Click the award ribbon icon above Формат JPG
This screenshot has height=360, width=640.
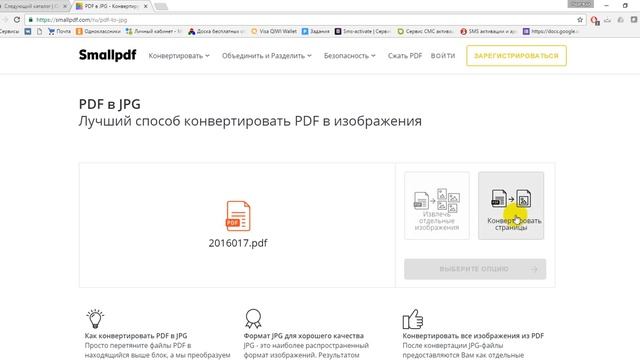[253, 319]
